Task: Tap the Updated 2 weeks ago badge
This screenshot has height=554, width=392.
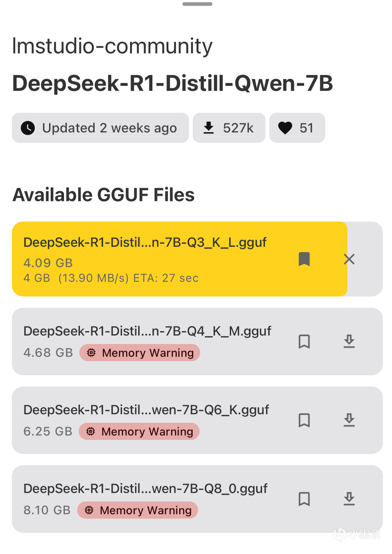Action: pyautogui.click(x=100, y=128)
